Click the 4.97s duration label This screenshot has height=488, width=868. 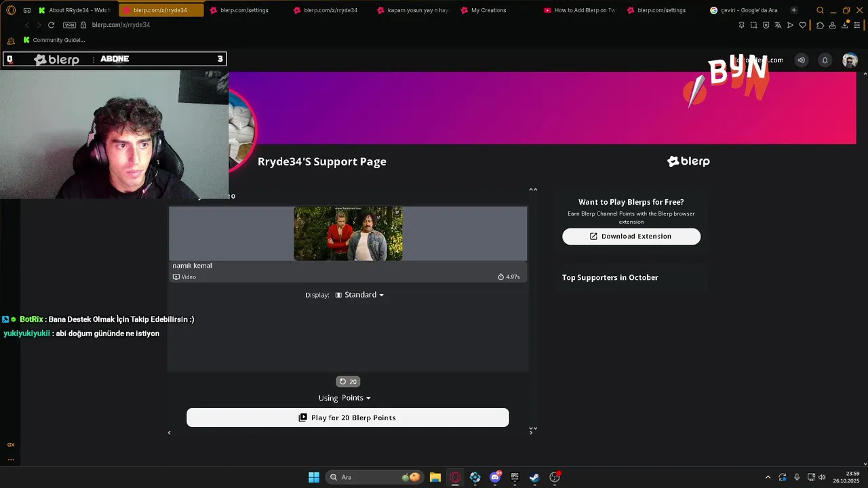(x=509, y=277)
